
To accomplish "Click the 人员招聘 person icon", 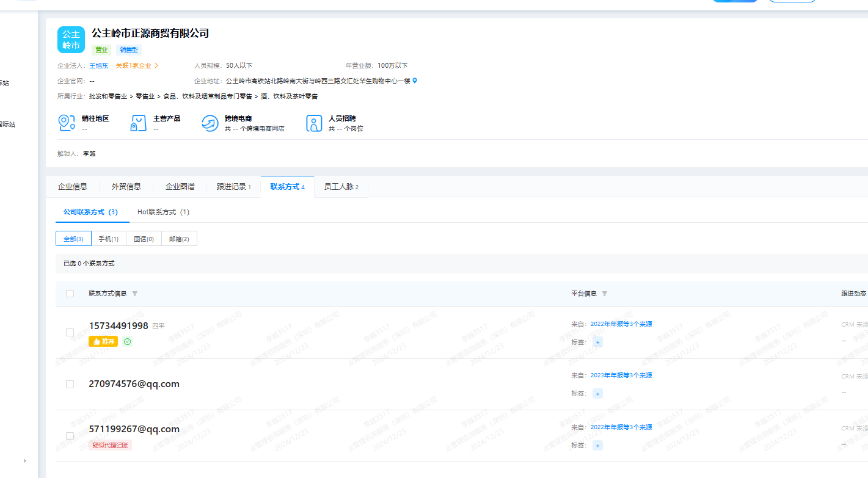I will 314,123.
